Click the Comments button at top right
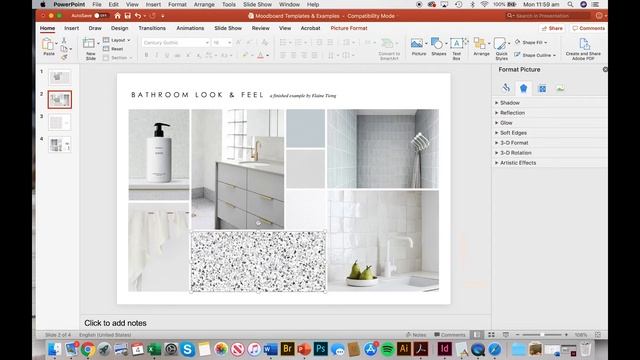 click(x=588, y=28)
